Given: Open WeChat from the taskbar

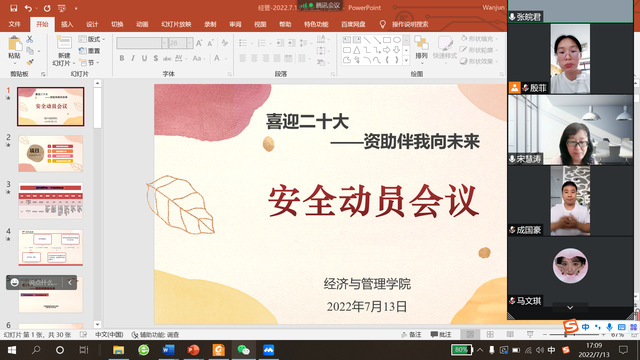Looking at the screenshot, I should click(x=244, y=350).
